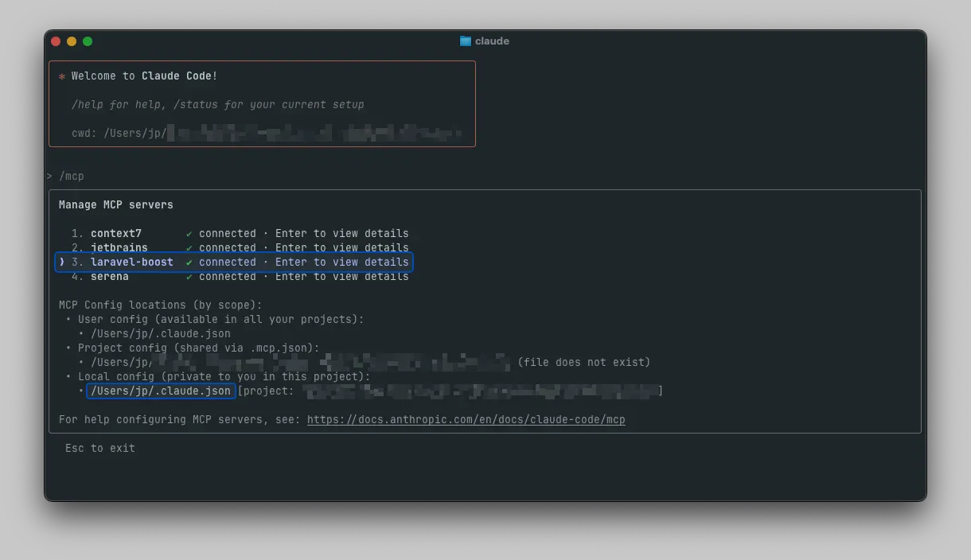The width and height of the screenshot is (971, 560).
Task: Click the claude window title
Action: click(x=491, y=41)
